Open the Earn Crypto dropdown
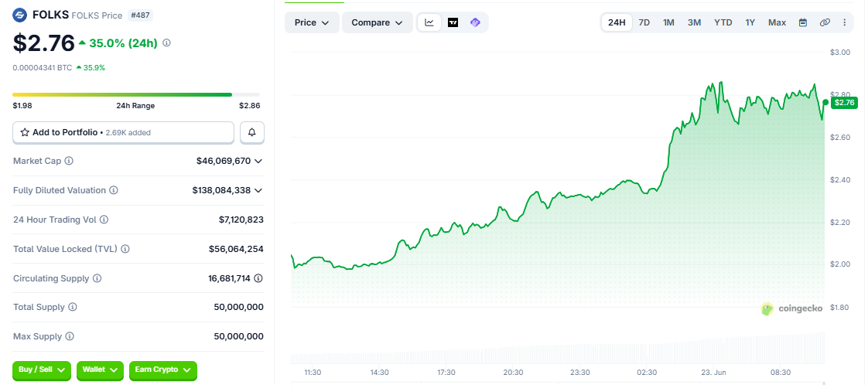Viewport: 868px width, 385px height. coord(162,370)
